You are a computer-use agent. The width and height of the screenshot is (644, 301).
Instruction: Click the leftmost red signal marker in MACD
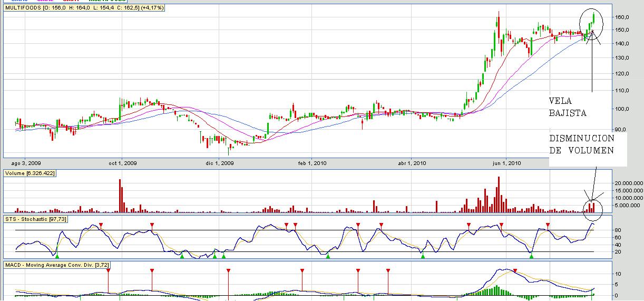pyautogui.click(x=108, y=270)
